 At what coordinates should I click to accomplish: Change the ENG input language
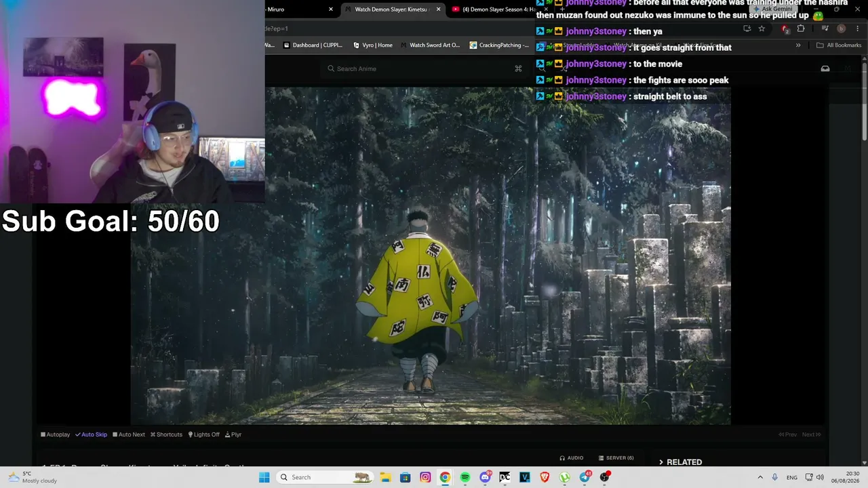(x=792, y=477)
